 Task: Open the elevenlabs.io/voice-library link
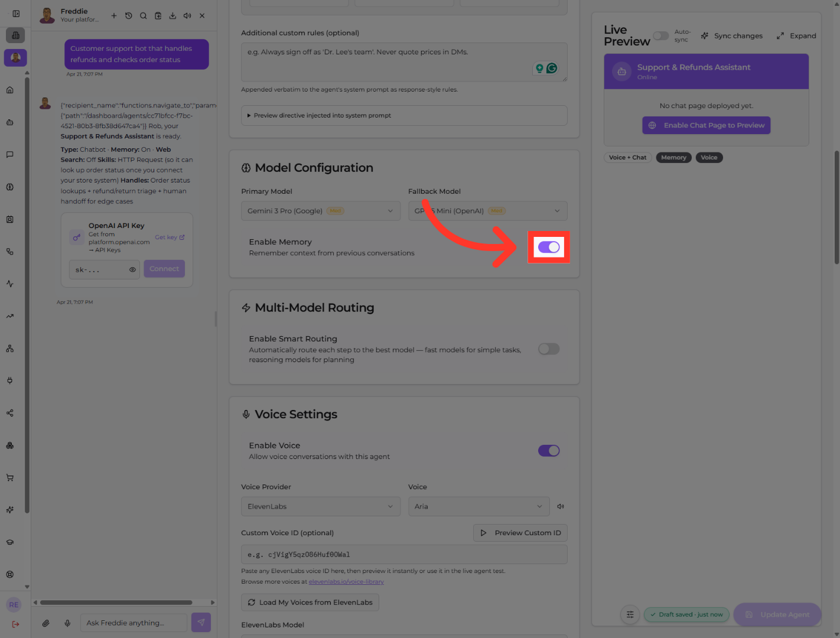(x=346, y=582)
